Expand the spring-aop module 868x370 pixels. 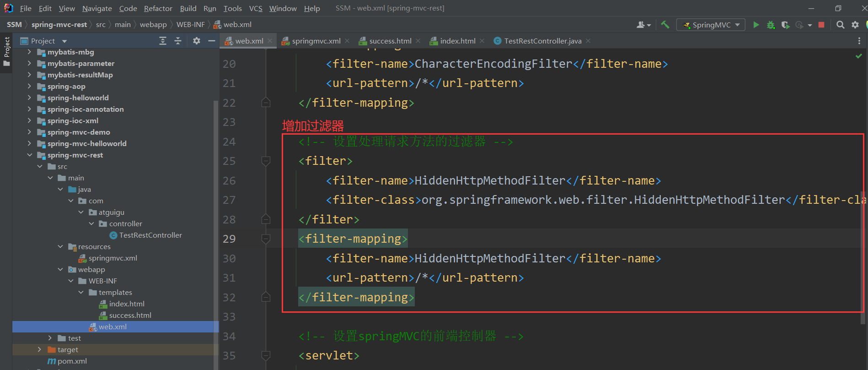coord(29,86)
